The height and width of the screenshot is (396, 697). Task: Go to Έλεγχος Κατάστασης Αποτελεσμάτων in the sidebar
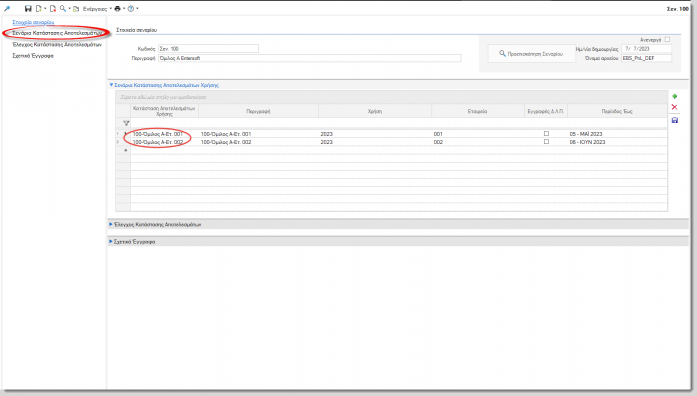(x=57, y=44)
